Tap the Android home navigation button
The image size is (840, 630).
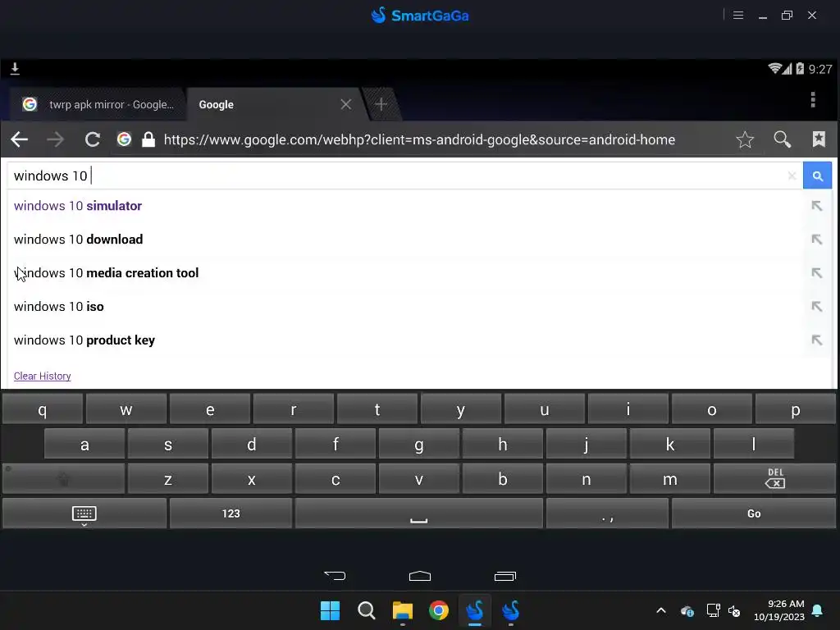tap(419, 576)
